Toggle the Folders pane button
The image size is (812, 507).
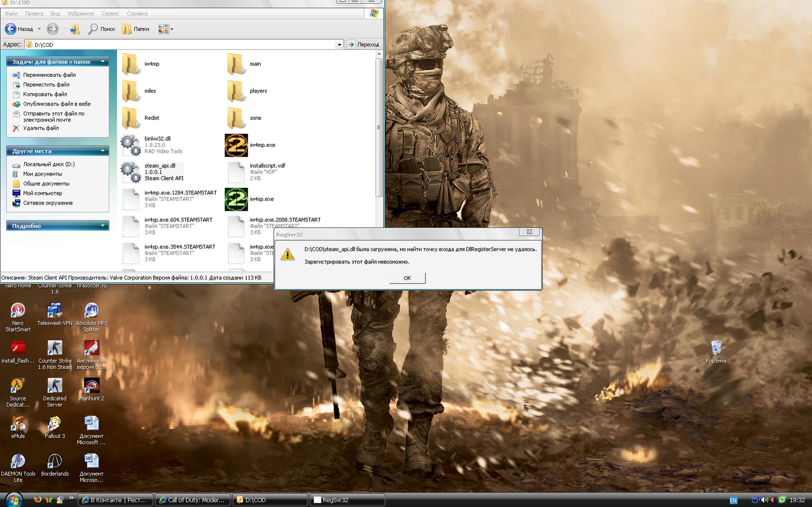click(136, 29)
